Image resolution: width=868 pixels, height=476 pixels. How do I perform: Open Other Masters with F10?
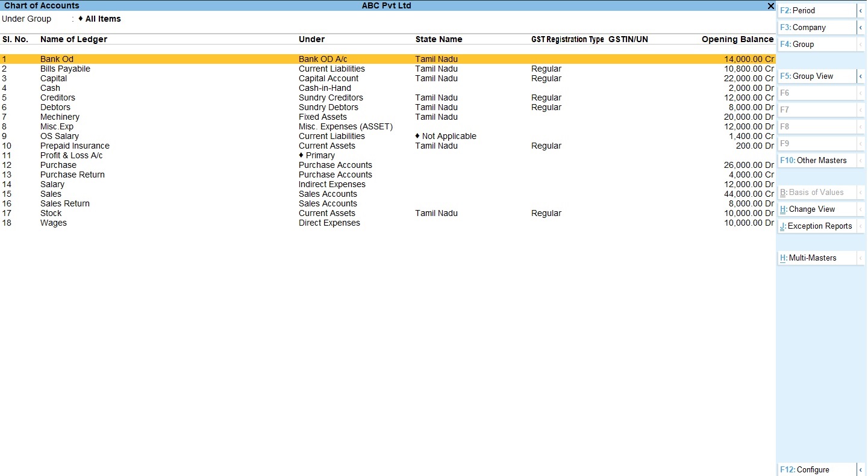pos(813,160)
